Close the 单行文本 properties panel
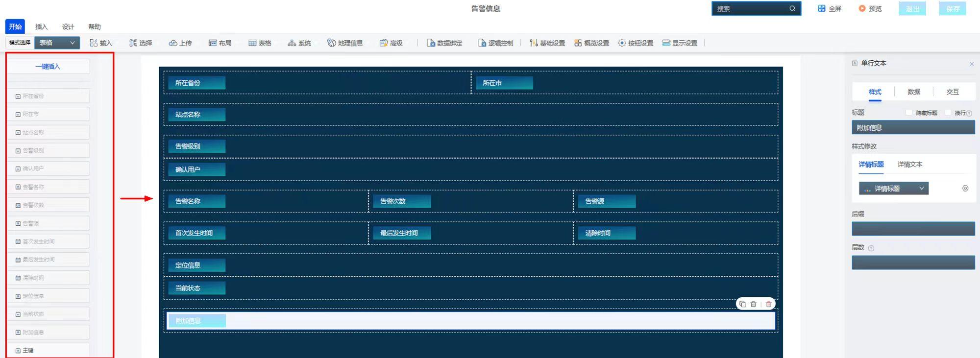This screenshot has height=358, width=980. click(x=972, y=64)
